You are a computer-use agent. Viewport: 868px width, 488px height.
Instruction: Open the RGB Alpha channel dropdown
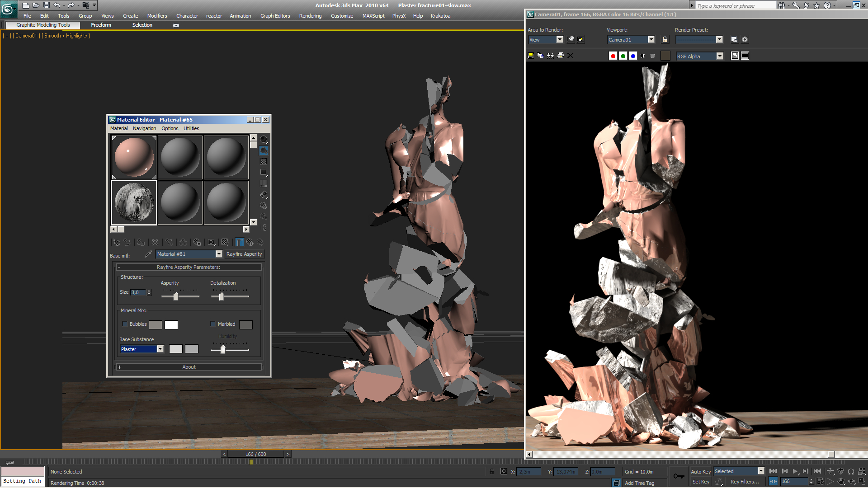pyautogui.click(x=720, y=56)
